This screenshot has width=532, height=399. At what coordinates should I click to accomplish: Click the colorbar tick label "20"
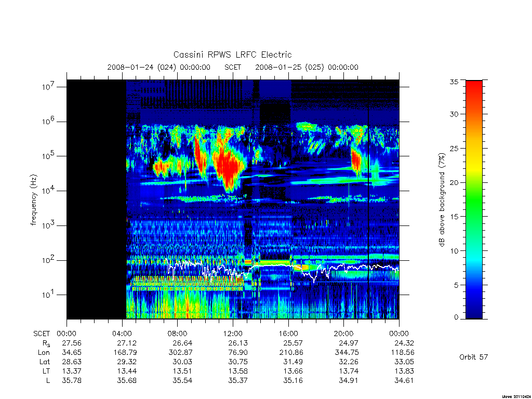454,182
